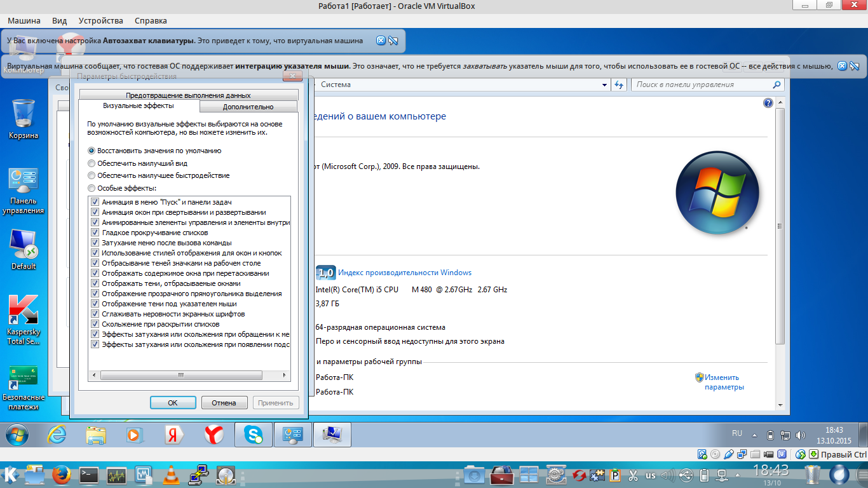
Task: Open the RU input language selector
Action: click(737, 433)
